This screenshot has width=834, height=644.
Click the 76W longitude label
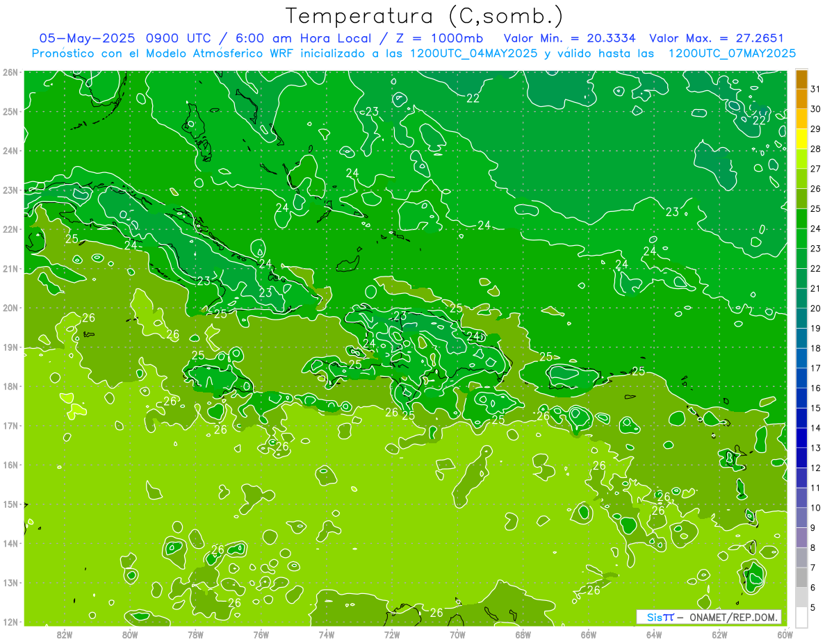pos(261,634)
